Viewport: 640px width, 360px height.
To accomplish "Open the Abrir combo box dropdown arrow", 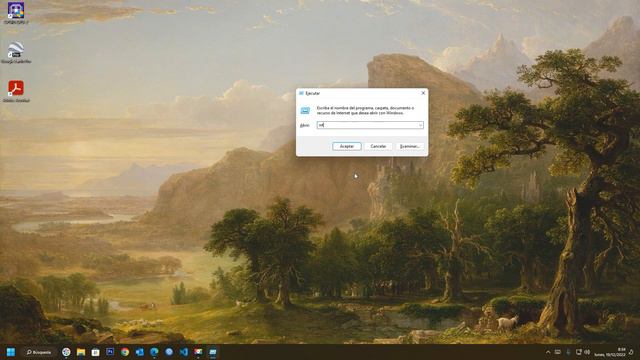I will (420, 125).
